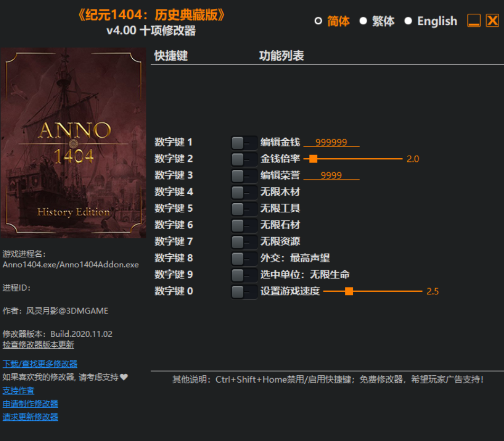This screenshot has width=504, height=441.
Task: Click the 编辑金钱 value field 999999
Action: (x=332, y=142)
